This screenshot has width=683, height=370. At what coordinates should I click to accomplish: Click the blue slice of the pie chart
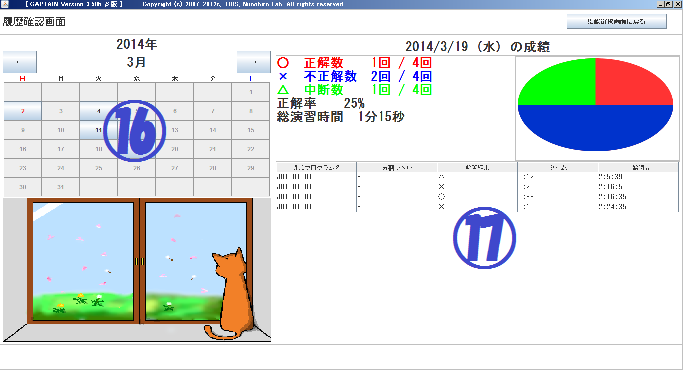point(595,128)
